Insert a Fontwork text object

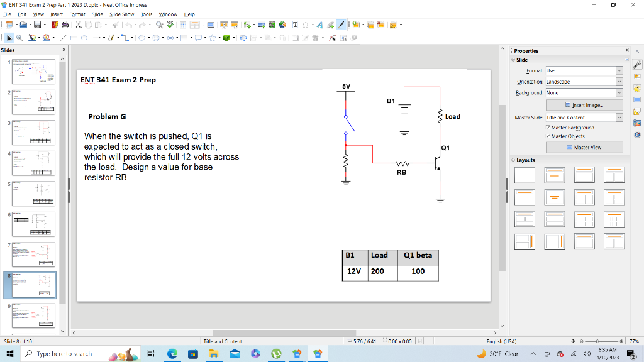tap(319, 25)
